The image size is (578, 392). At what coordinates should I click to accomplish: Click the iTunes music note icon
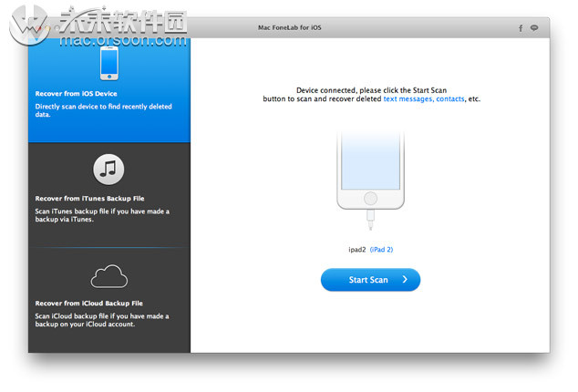(108, 170)
